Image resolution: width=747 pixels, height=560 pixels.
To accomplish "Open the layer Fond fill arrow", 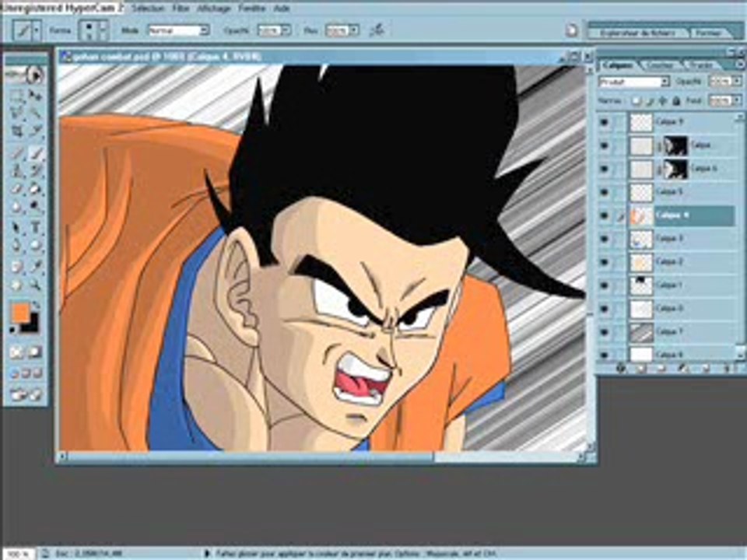I will [737, 101].
